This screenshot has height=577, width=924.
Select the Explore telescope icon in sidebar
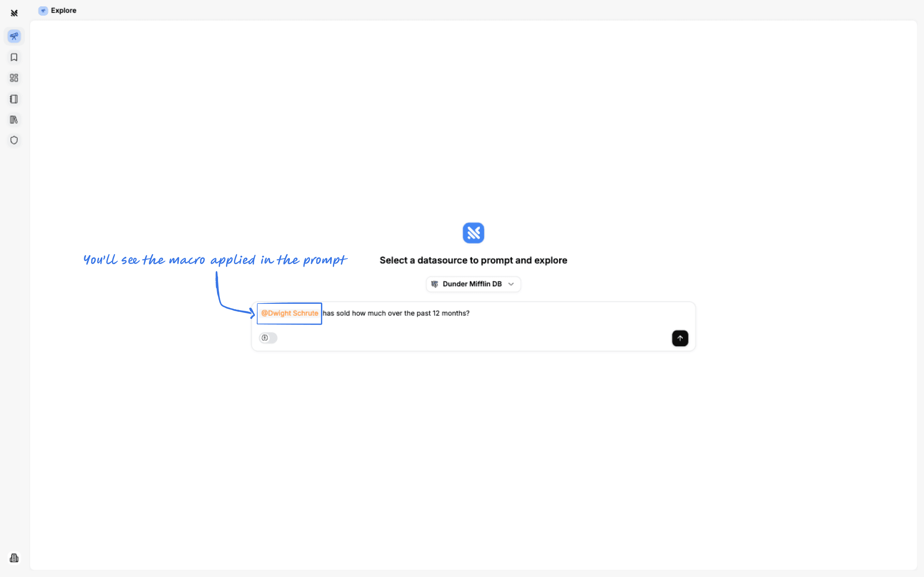(x=14, y=36)
